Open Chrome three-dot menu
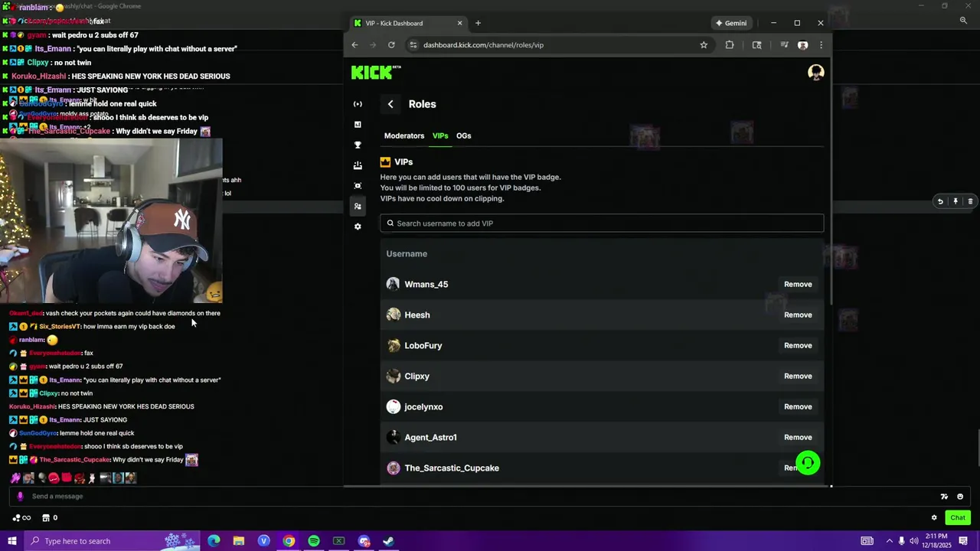 pos(821,45)
